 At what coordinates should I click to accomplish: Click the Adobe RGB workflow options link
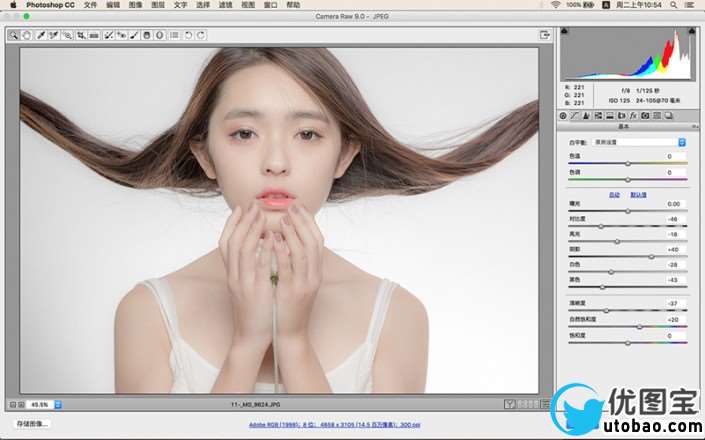click(x=335, y=424)
